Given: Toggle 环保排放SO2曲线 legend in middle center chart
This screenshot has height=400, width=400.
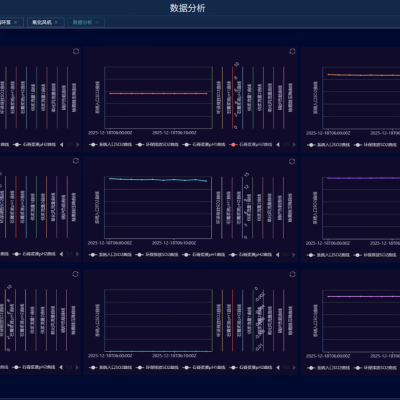Looking at the screenshot, I should click(x=157, y=255).
